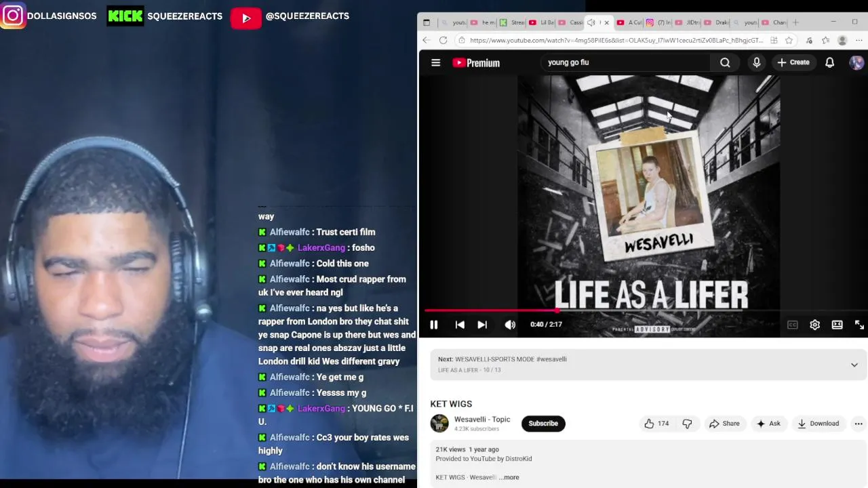The width and height of the screenshot is (868, 488).
Task: Mute the video volume speaker
Action: point(510,325)
